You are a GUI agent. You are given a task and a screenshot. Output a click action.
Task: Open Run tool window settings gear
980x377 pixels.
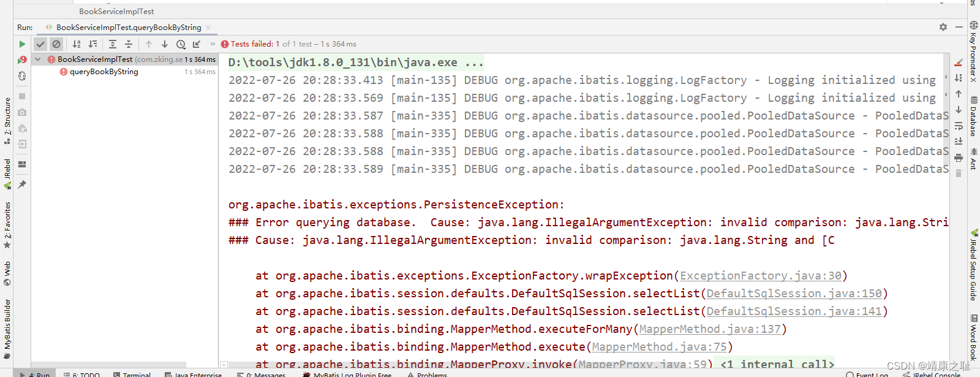pyautogui.click(x=943, y=27)
